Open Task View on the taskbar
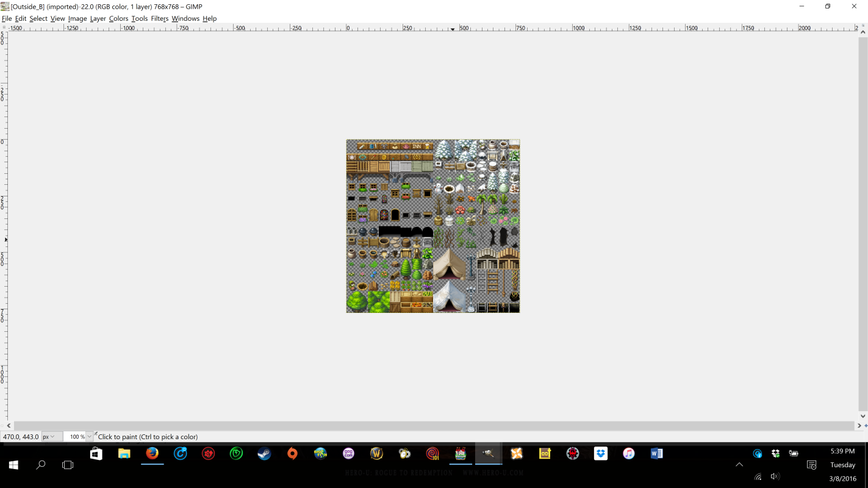 tap(68, 465)
